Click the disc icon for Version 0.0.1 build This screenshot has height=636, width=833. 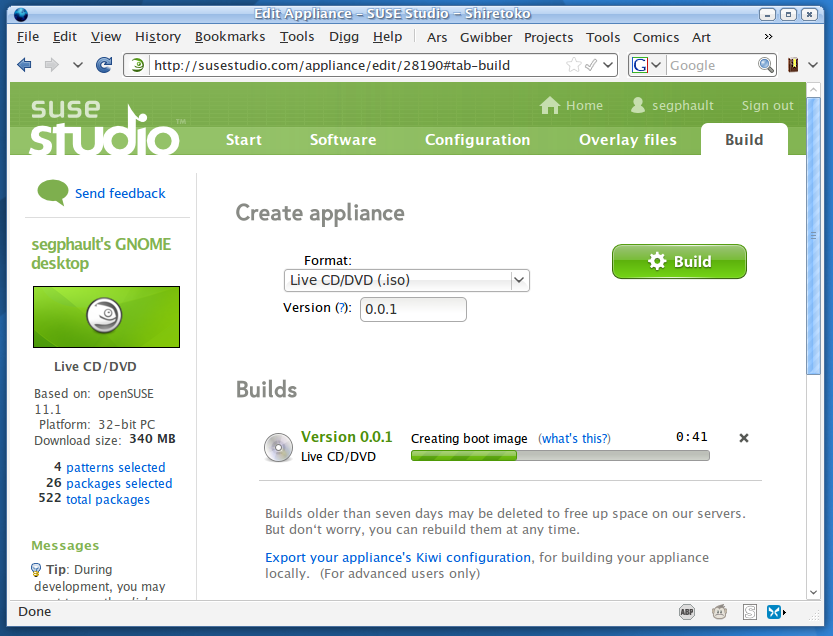pyautogui.click(x=278, y=447)
